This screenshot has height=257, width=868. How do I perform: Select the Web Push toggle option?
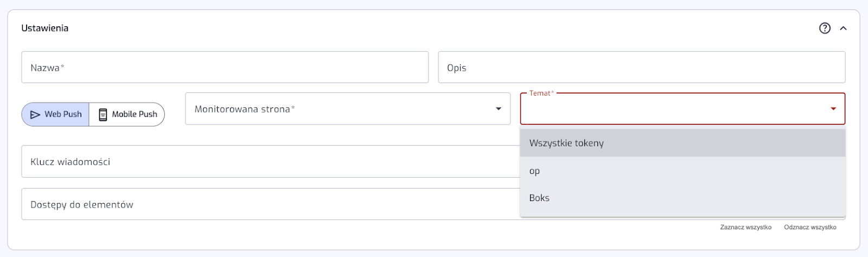click(56, 115)
